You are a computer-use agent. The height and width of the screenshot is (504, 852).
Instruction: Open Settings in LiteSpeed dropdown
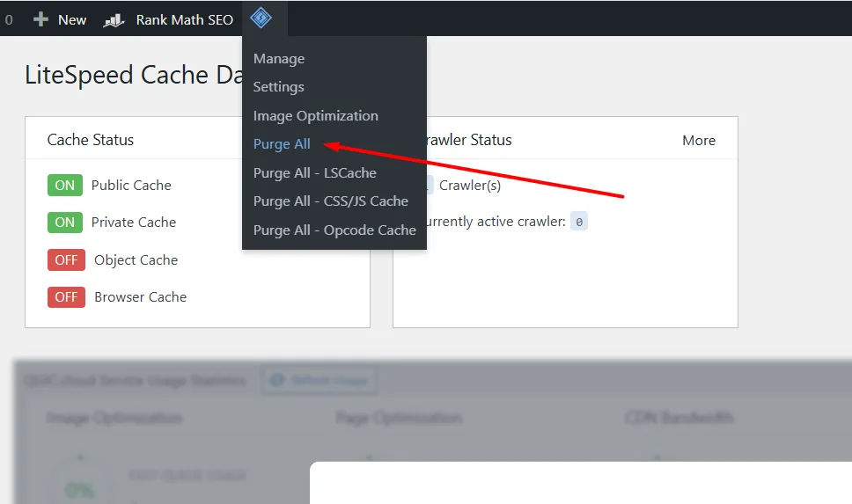point(279,87)
